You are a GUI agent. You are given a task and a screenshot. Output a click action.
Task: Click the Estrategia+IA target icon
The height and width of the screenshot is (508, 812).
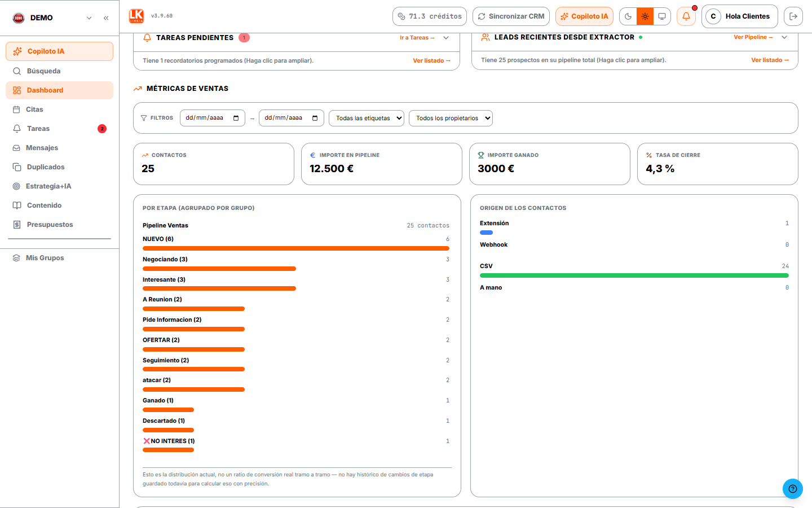click(16, 186)
